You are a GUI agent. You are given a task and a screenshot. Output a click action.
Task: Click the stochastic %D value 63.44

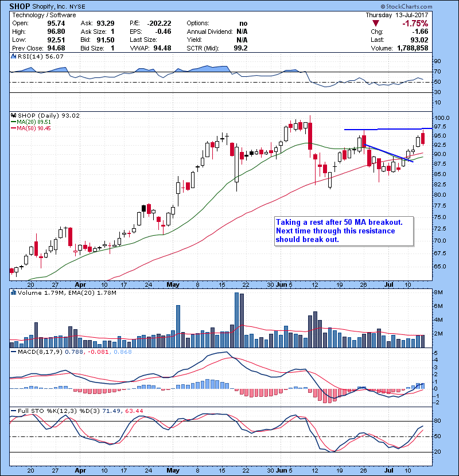[x=134, y=411]
